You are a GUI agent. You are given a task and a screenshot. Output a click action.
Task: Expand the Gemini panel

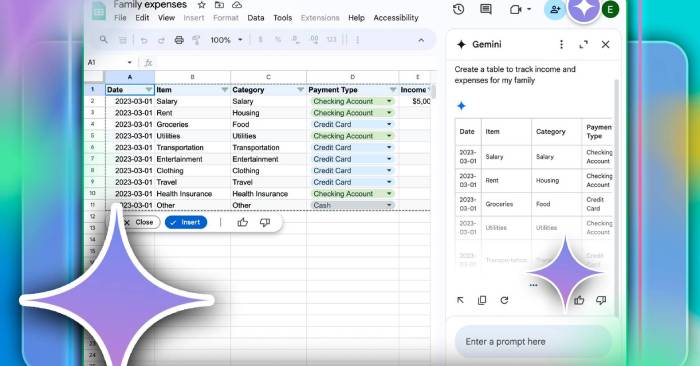tap(583, 44)
